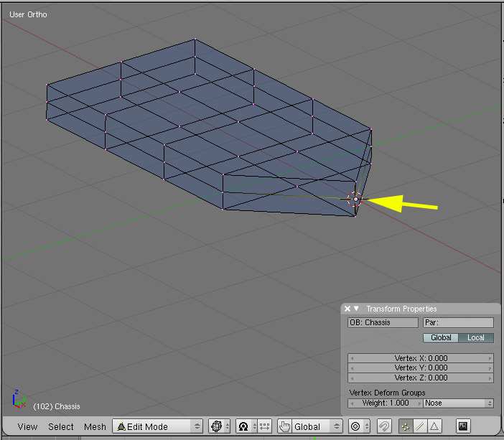Click the Par: parent field
This screenshot has height=440, width=504.
[458, 322]
